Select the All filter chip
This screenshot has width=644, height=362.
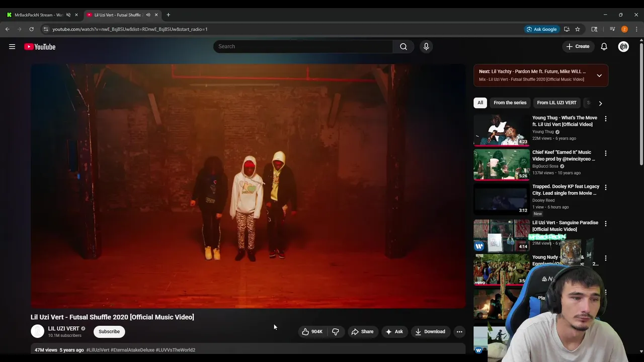tap(480, 103)
